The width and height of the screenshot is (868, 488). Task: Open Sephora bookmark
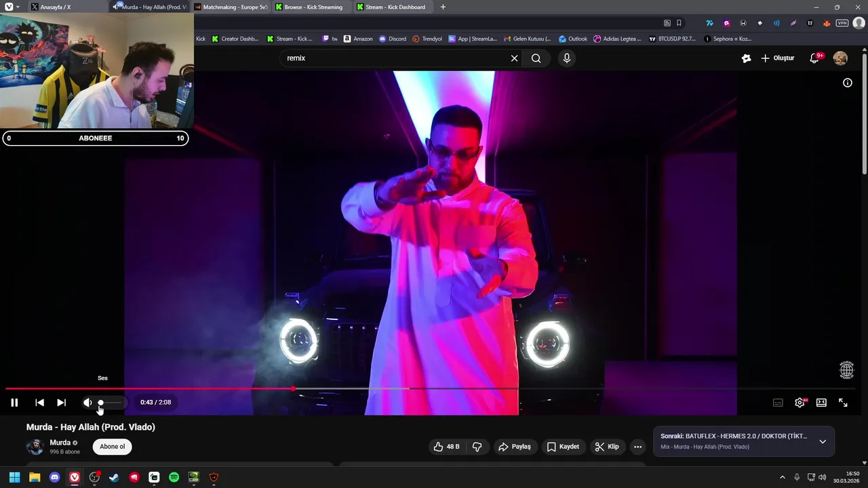tap(728, 39)
